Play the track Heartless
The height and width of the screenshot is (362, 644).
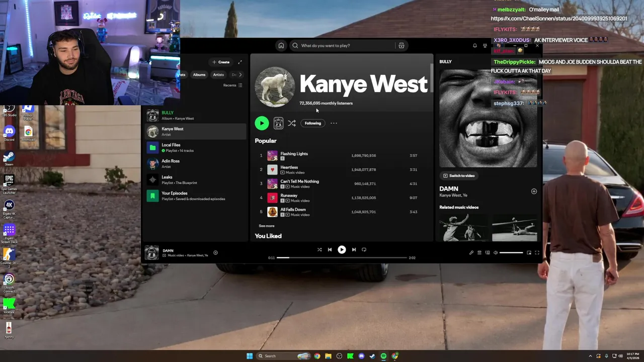[342, 169]
